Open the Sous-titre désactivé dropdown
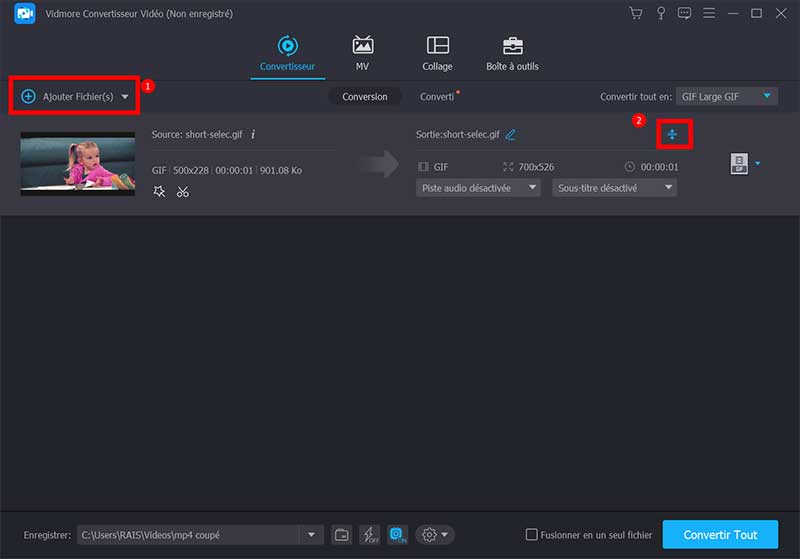Screen dimensions: 800x559 [x=614, y=188]
